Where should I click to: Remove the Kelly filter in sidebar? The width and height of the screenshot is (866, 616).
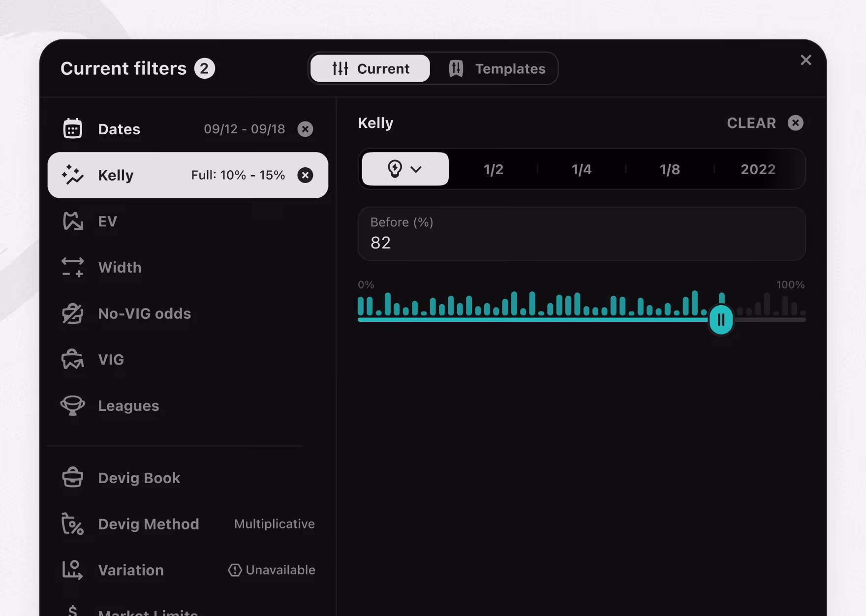(305, 175)
